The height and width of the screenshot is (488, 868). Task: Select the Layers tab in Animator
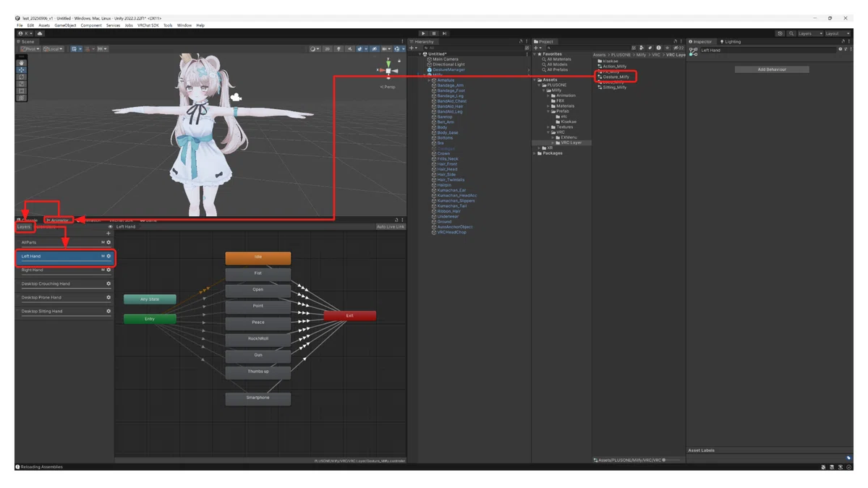pos(24,227)
